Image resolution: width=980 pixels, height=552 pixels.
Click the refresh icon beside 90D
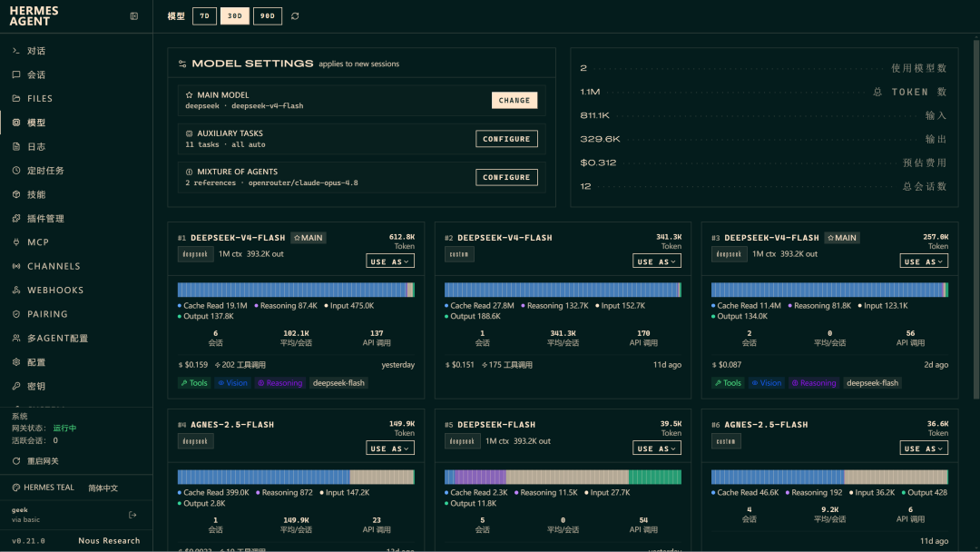295,16
